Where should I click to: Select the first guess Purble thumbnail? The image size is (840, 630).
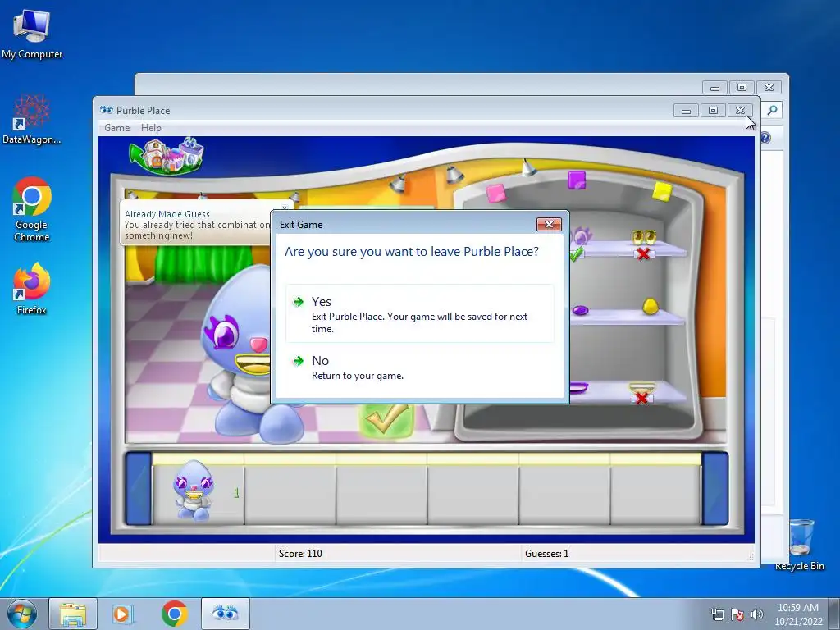pos(194,491)
